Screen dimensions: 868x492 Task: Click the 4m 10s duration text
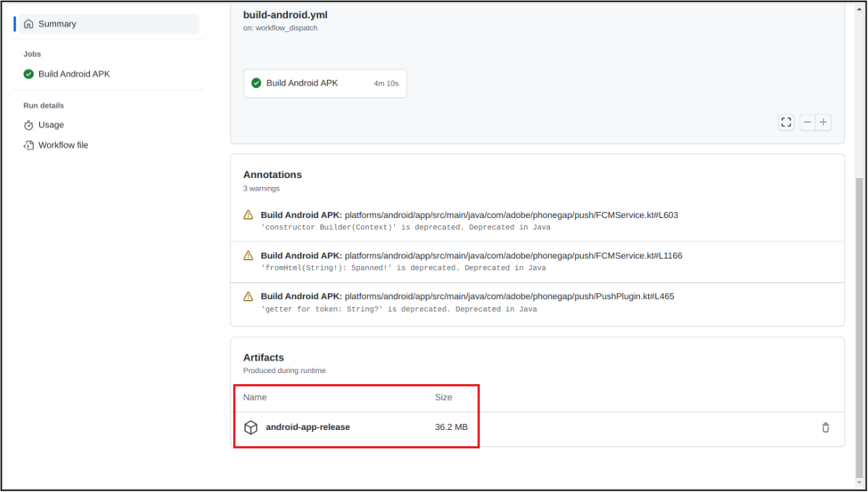[386, 83]
